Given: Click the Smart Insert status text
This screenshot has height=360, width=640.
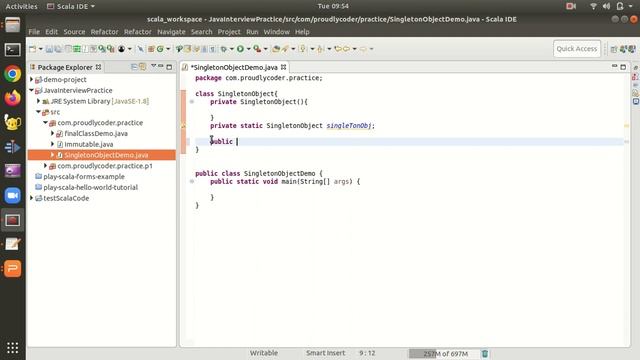Looking at the screenshot, I should (326, 353).
